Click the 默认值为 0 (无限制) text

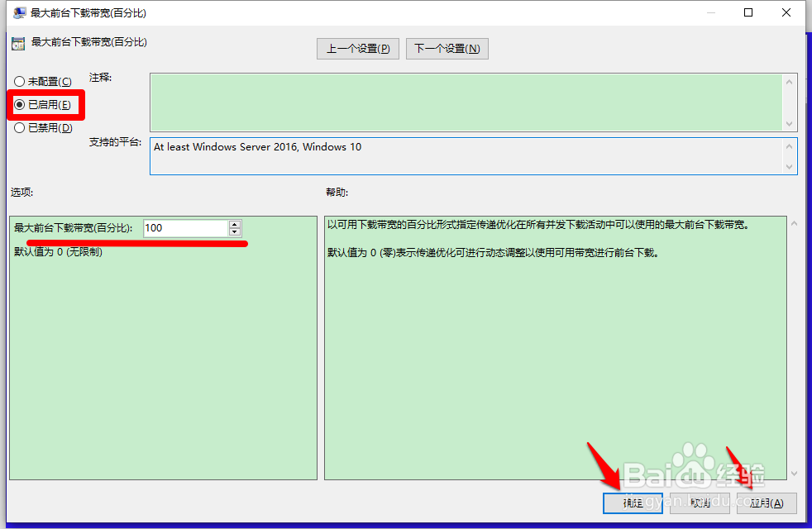[58, 252]
